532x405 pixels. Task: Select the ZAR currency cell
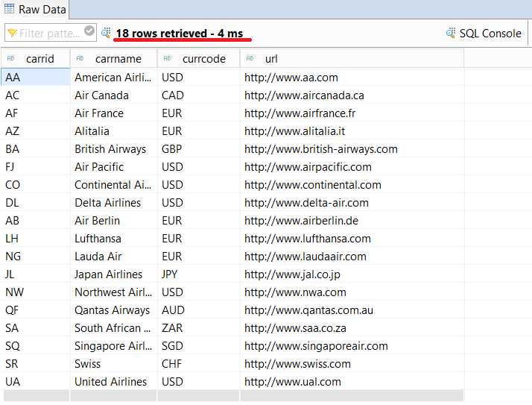198,328
